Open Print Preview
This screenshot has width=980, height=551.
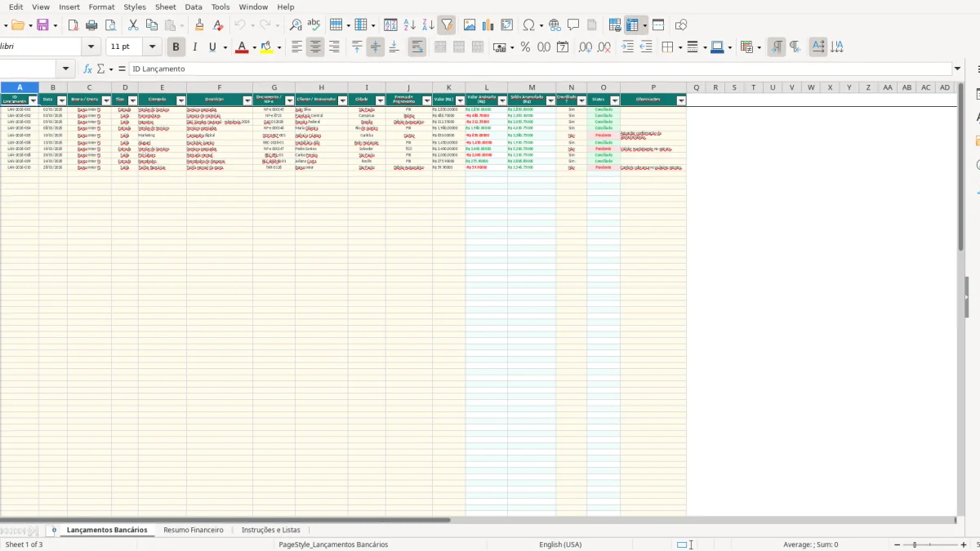(x=110, y=25)
